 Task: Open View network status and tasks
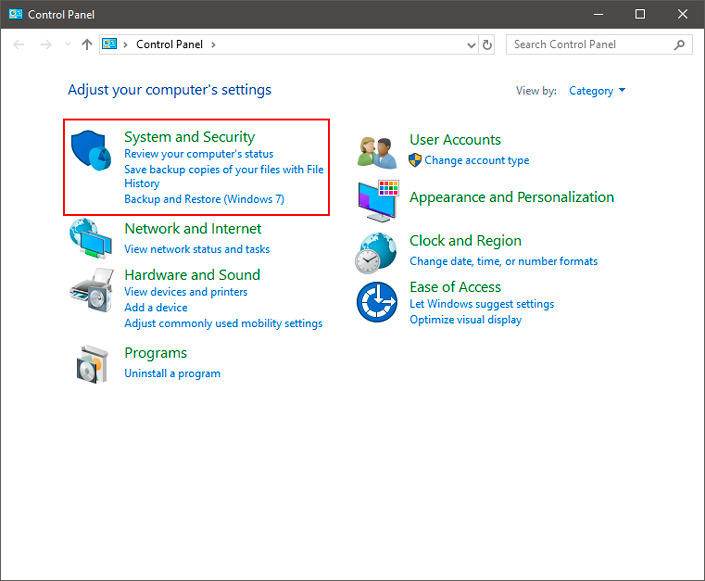click(x=197, y=249)
